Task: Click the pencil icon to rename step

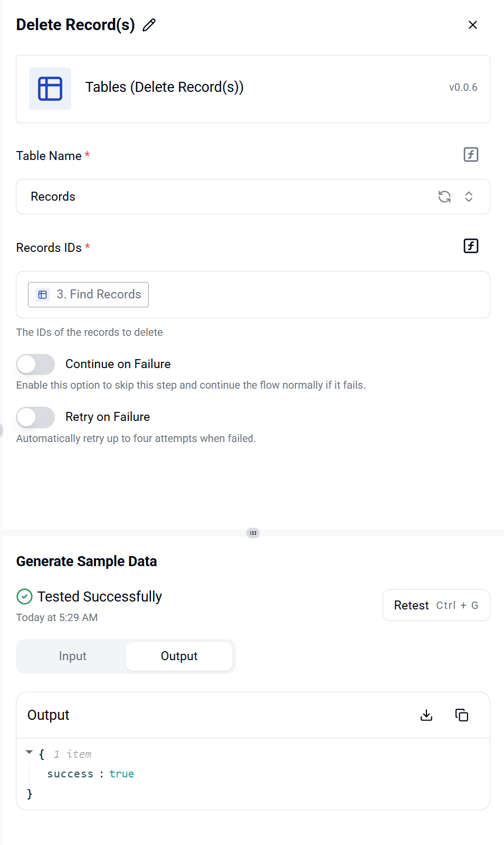Action: coord(149,25)
